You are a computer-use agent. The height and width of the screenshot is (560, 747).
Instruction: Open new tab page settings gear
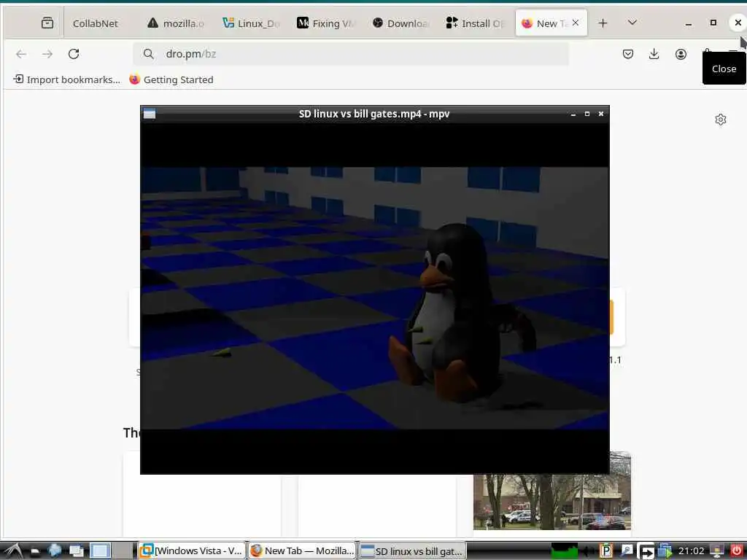click(720, 120)
